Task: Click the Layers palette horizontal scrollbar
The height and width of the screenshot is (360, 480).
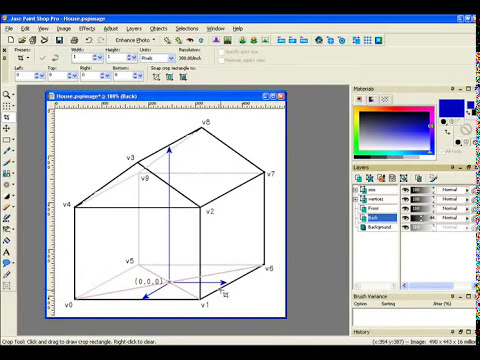Action: [439, 286]
